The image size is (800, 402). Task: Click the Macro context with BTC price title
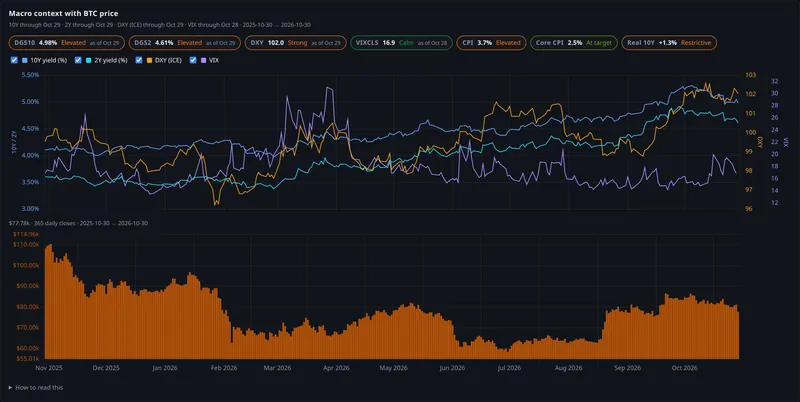pos(63,13)
